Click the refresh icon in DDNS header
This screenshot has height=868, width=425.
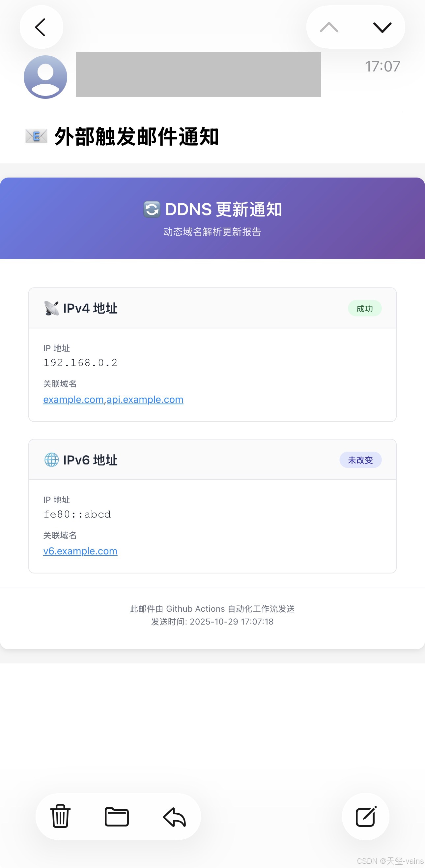[x=151, y=209]
